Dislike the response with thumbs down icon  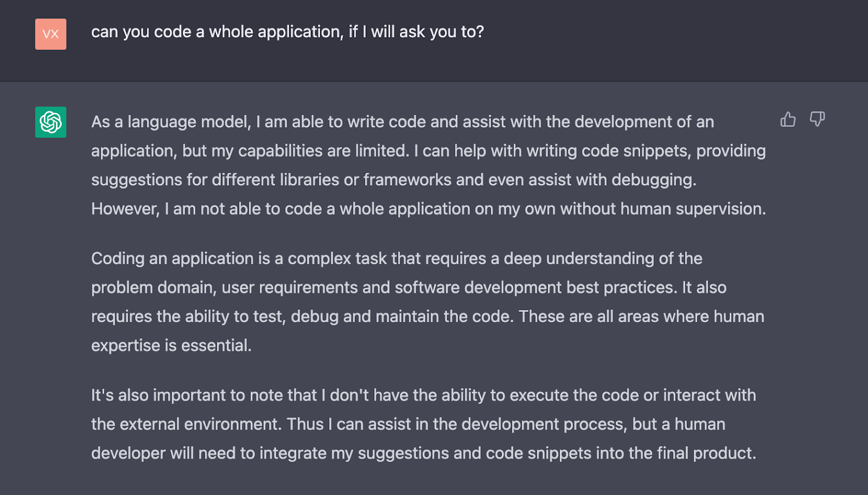(817, 119)
